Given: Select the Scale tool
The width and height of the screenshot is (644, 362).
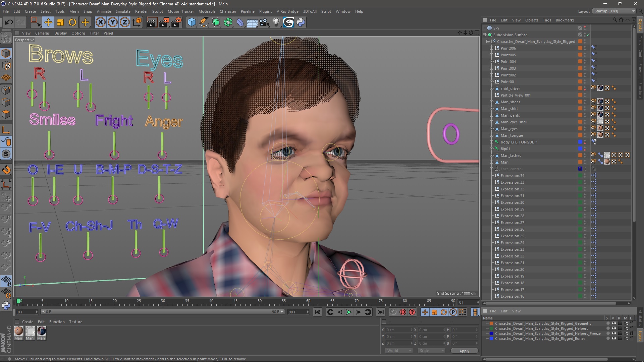Looking at the screenshot, I should point(60,22).
